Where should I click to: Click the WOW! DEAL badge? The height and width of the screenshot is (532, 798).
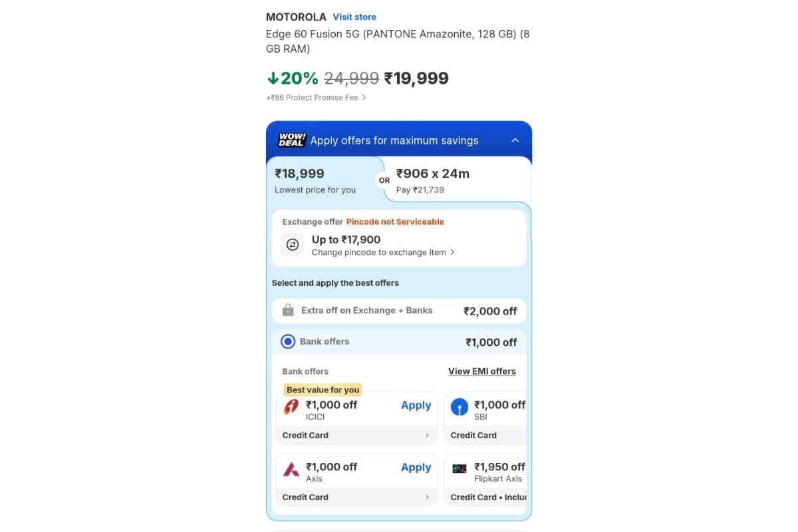pos(291,140)
